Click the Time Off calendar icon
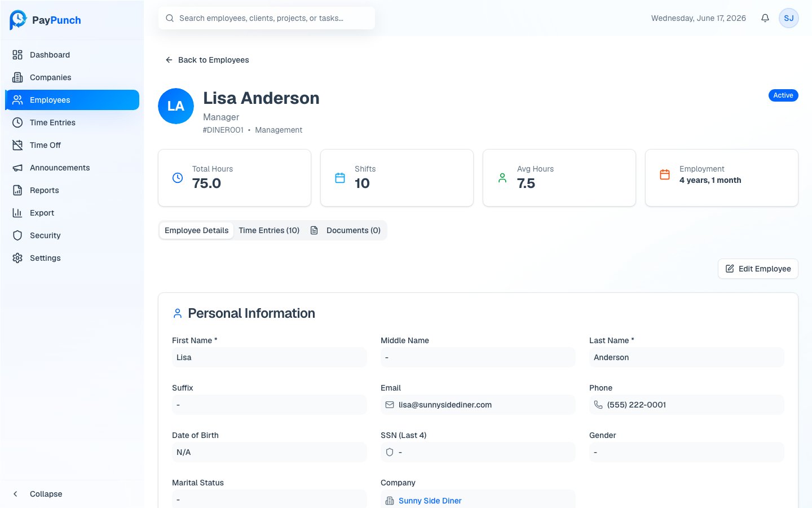Viewport: 812px width, 508px height. coord(17,145)
